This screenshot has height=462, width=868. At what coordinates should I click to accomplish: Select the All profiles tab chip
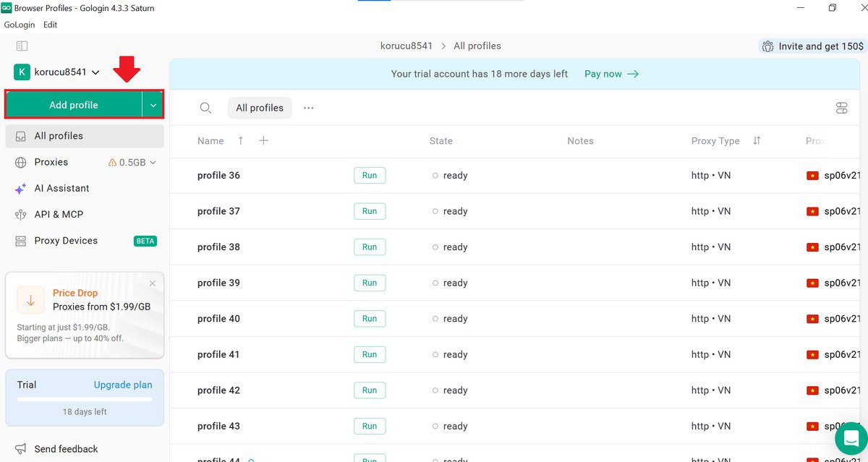[x=260, y=108]
